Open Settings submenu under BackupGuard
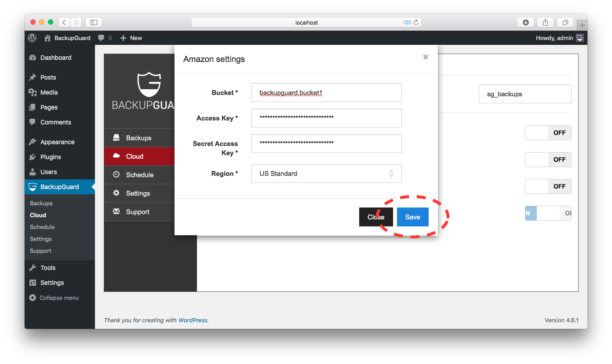 (41, 239)
